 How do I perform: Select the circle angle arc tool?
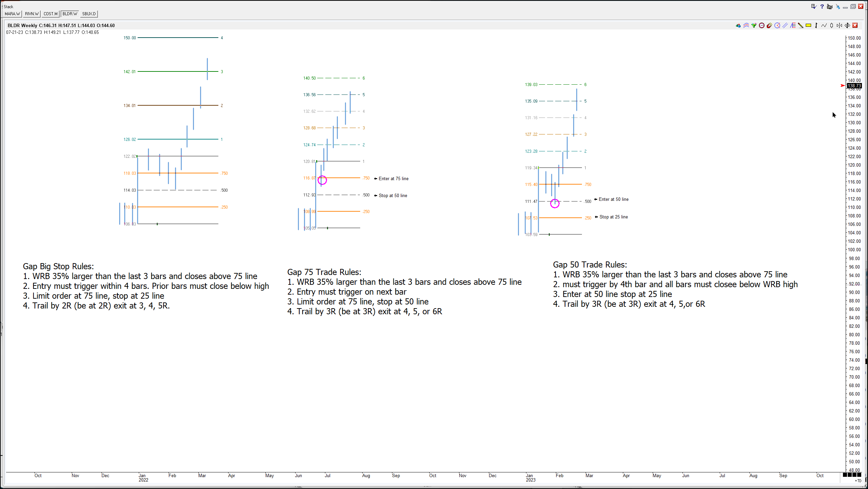click(777, 25)
